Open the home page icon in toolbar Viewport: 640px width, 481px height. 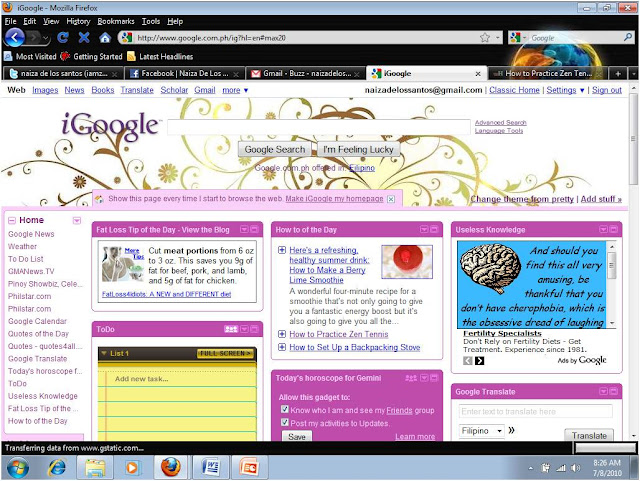(105, 38)
